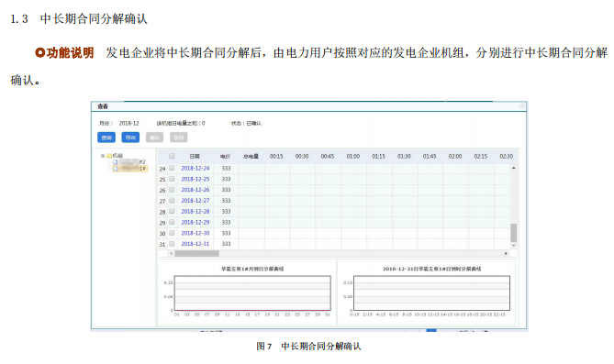614x364 pixels.
Task: Check the row for 2018-12-28
Action: point(172,212)
